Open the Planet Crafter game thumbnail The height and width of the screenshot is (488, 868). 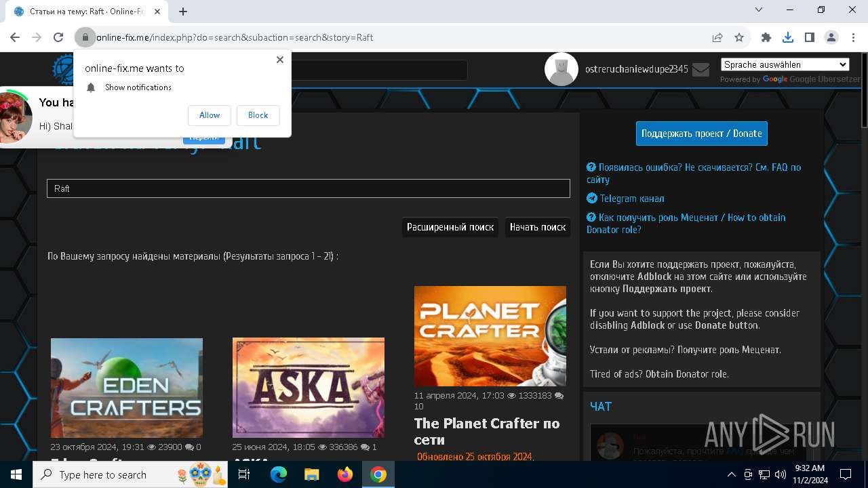[x=490, y=336]
